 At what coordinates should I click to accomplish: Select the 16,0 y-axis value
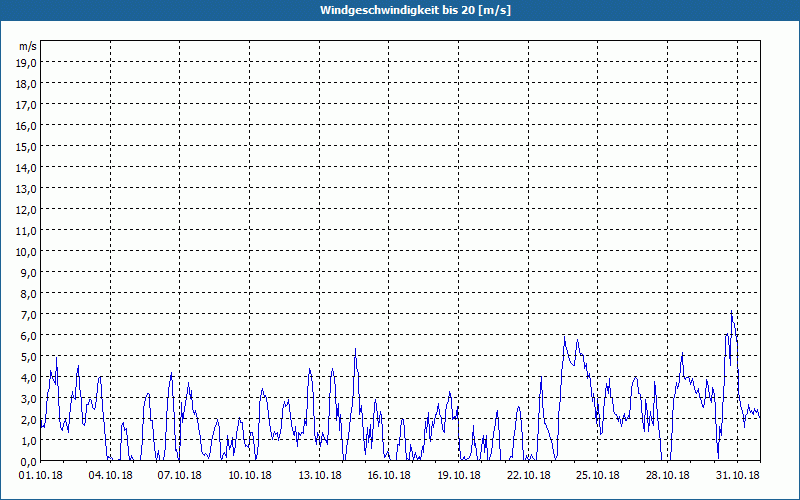pyautogui.click(x=27, y=126)
